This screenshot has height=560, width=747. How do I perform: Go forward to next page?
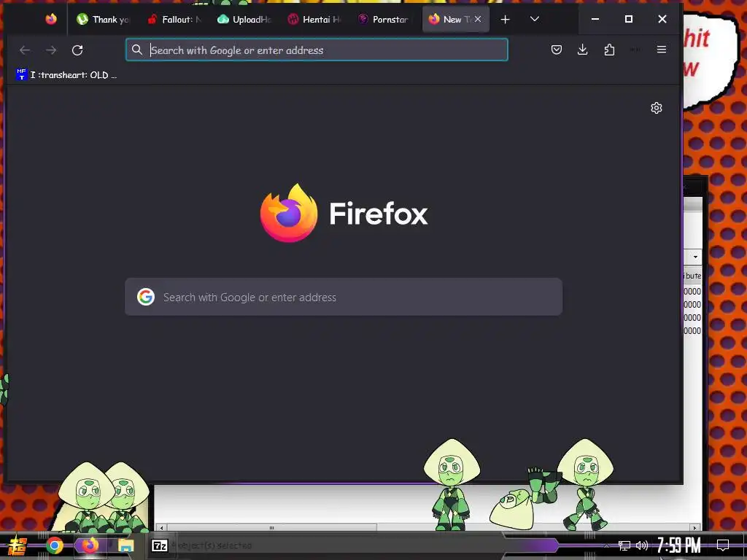tap(51, 50)
